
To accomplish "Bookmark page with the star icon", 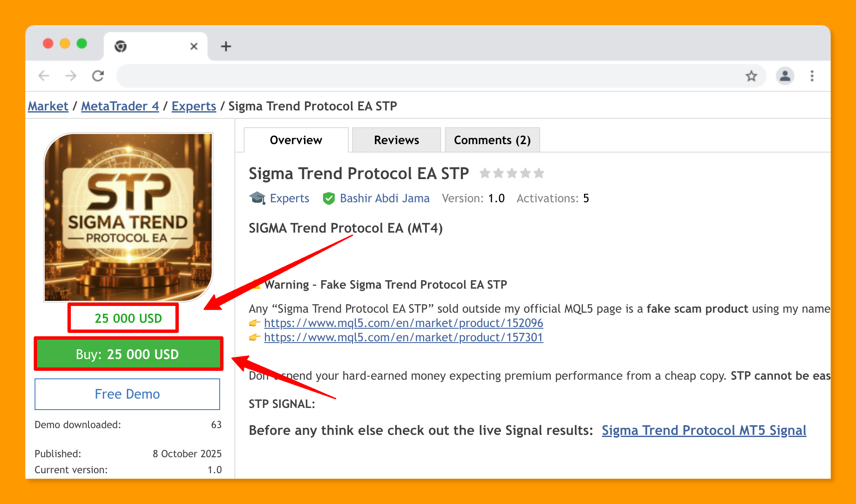I will point(751,76).
